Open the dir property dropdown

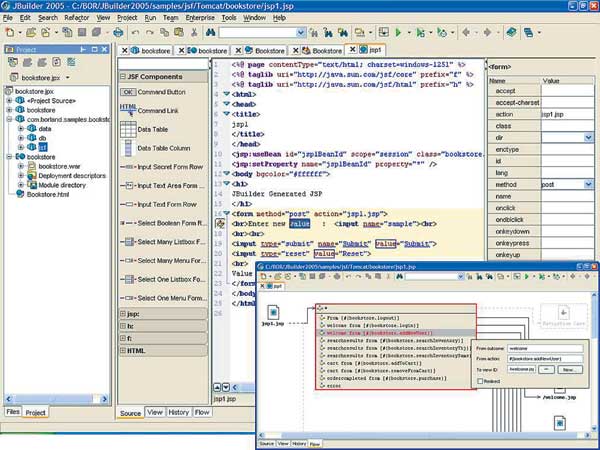click(589, 137)
